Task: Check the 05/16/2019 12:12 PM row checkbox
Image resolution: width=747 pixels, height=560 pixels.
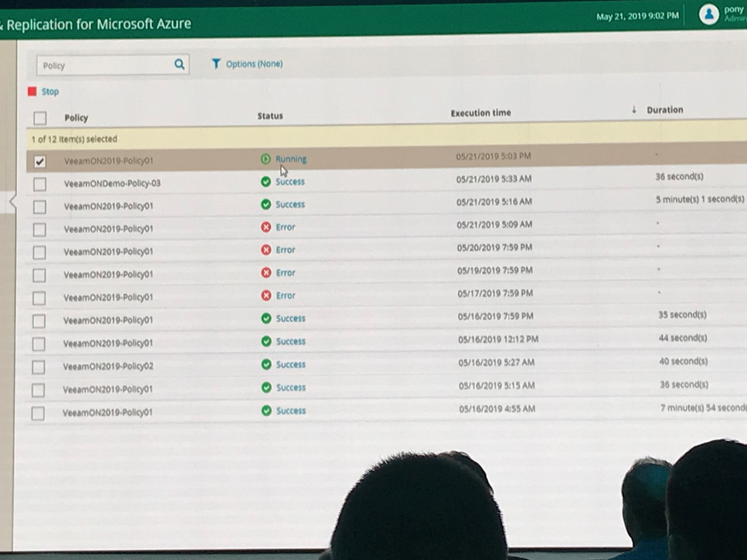Action: click(x=39, y=344)
